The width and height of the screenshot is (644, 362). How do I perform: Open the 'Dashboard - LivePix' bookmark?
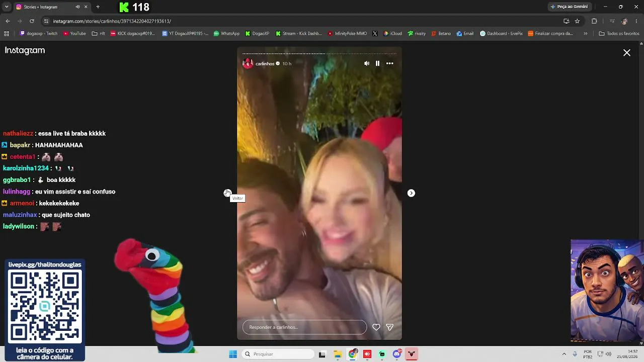[501, 34]
